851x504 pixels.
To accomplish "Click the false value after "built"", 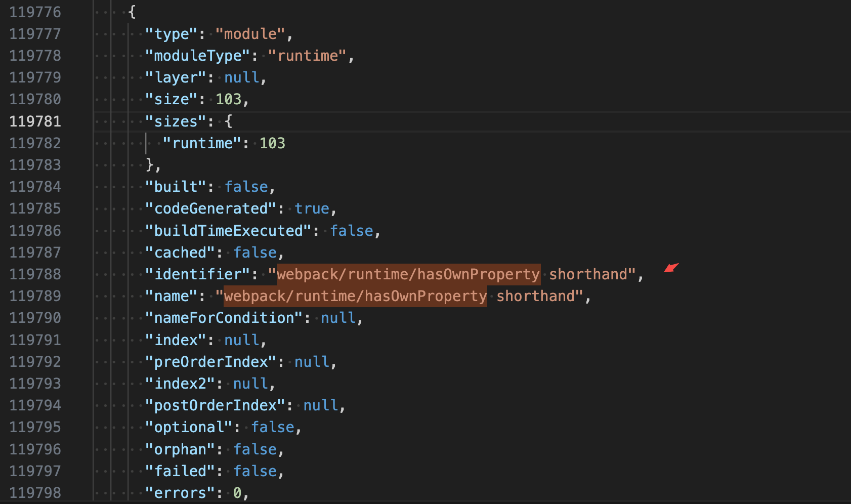I will (x=246, y=186).
